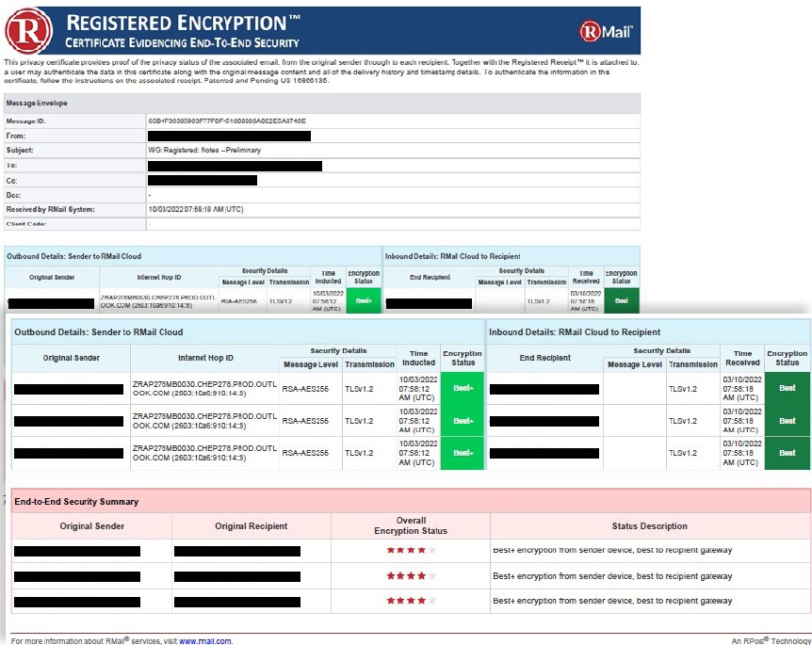Viewport: 812px width, 645px height.
Task: Select the Message ID value
Action: [x=227, y=121]
